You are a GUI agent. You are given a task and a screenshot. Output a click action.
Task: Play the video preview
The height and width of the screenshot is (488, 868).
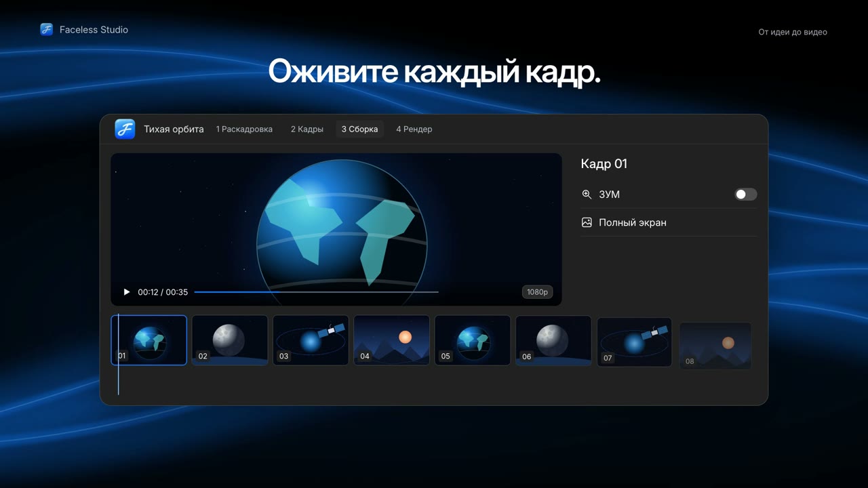[126, 292]
